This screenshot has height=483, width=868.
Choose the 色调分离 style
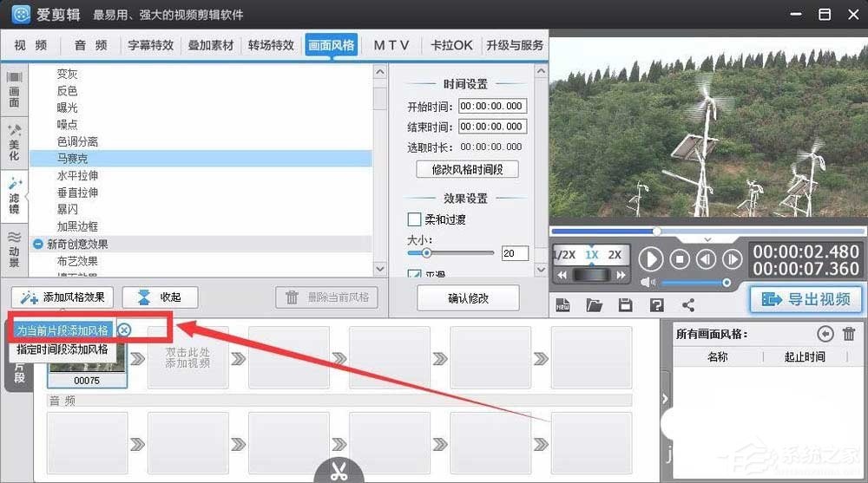[x=77, y=141]
